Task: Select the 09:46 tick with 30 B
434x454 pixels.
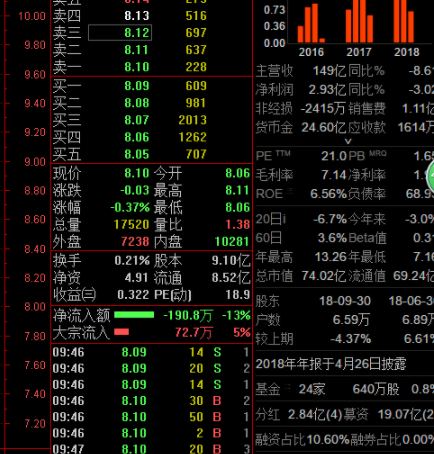Action: point(151,401)
